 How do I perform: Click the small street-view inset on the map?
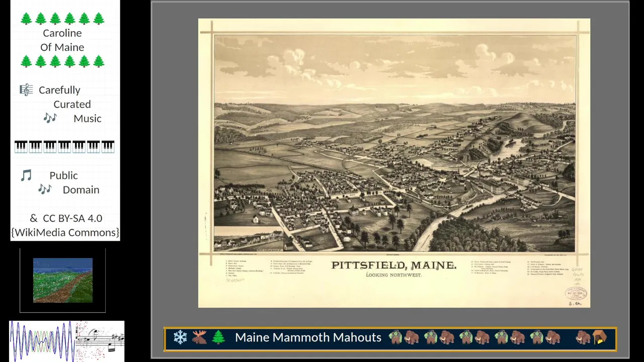pos(249,239)
